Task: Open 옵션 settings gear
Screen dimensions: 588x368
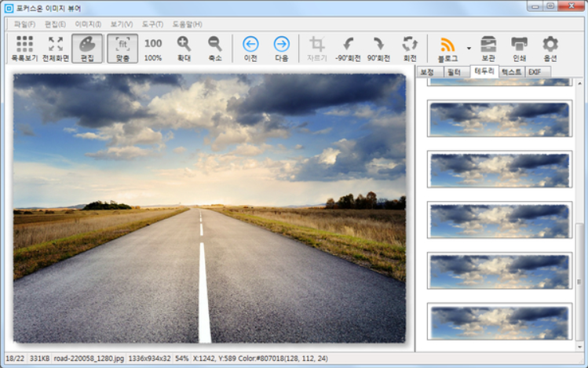Action: (550, 48)
